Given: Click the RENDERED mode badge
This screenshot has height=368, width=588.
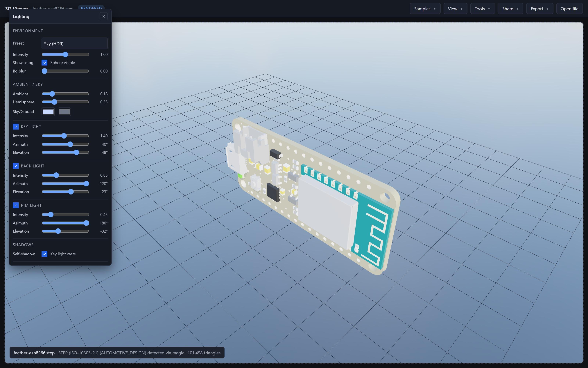Looking at the screenshot, I should [91, 8].
